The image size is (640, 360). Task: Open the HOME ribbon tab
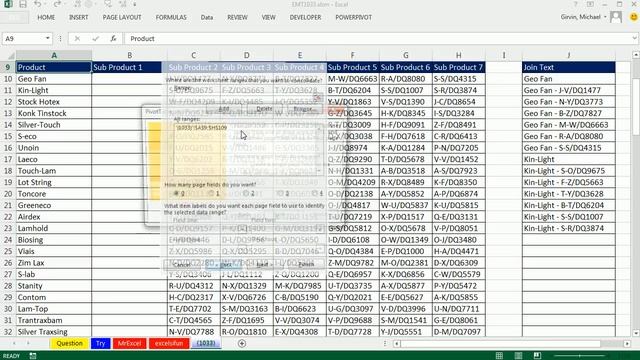coord(46,17)
